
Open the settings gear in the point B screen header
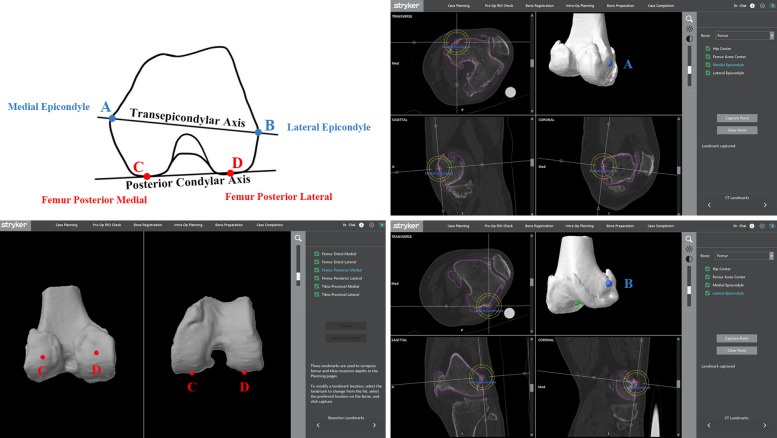[762, 225]
